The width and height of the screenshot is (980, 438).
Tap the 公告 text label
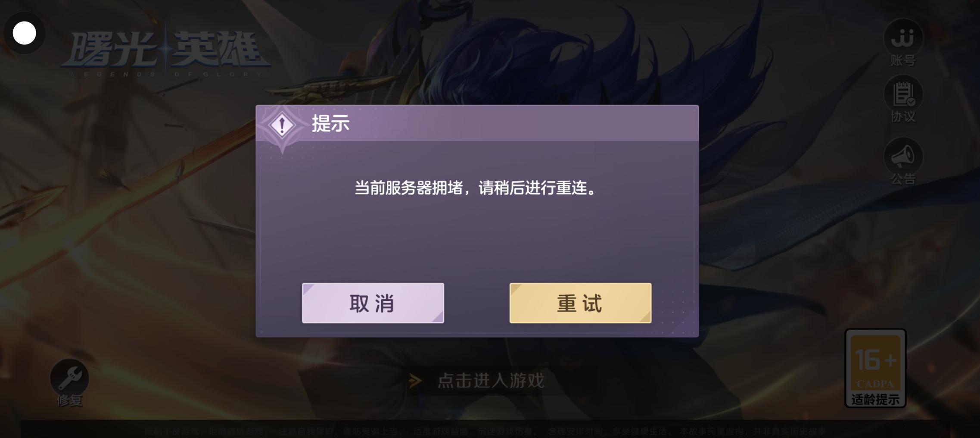903,178
